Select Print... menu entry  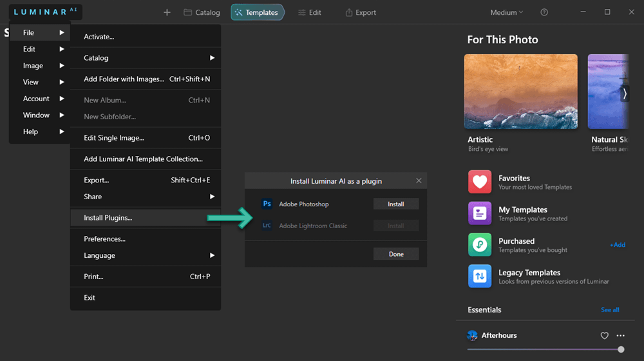146,277
